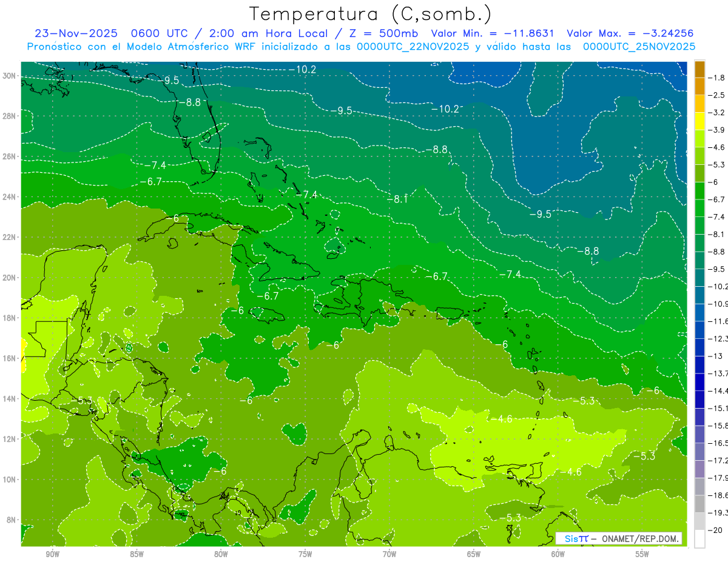Click the '-2.5' color bar label
This screenshot has width=728, height=562.
point(716,95)
